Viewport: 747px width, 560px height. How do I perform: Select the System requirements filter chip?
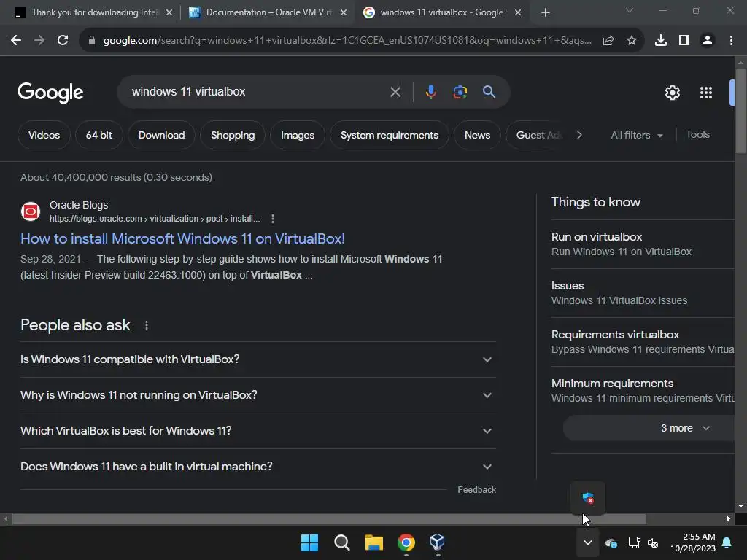click(390, 135)
